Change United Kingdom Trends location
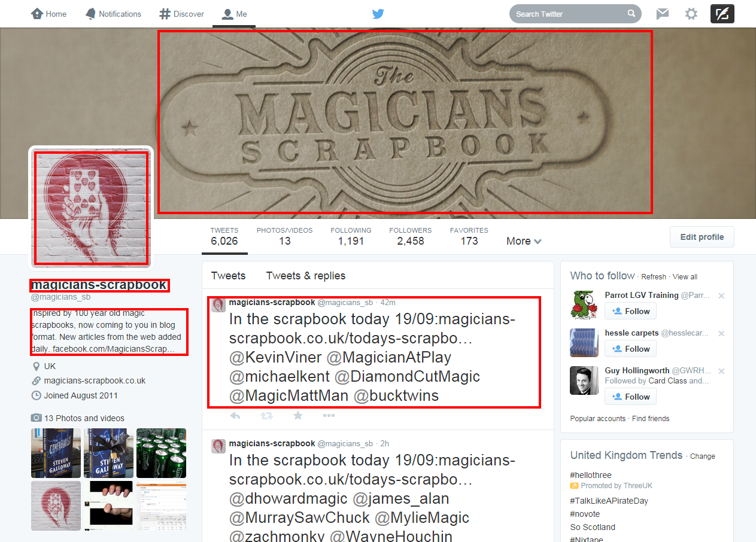 coord(703,456)
